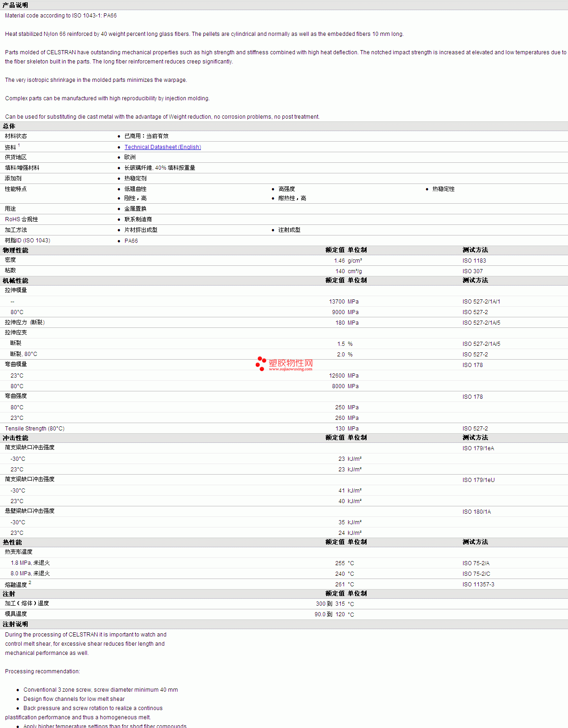Select the 粘数 row label

point(11,270)
